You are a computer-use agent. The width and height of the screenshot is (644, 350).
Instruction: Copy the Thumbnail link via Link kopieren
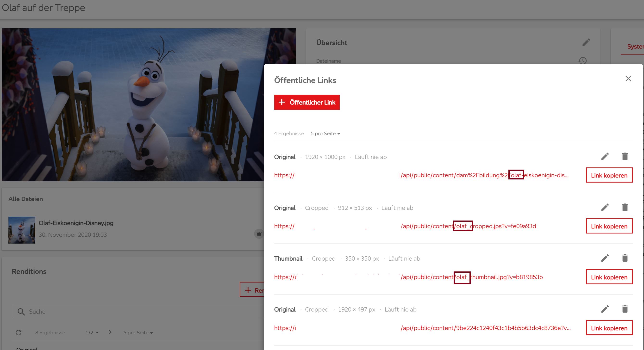click(609, 277)
